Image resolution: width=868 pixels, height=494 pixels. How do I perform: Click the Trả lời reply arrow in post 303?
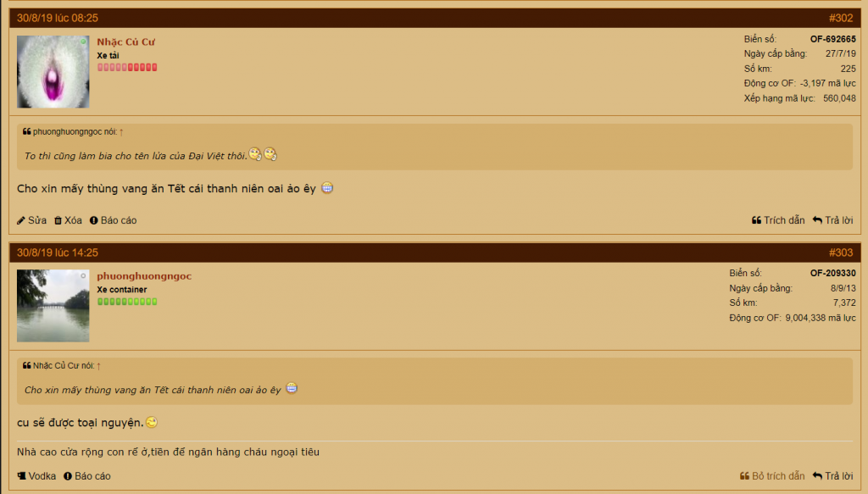tap(817, 475)
